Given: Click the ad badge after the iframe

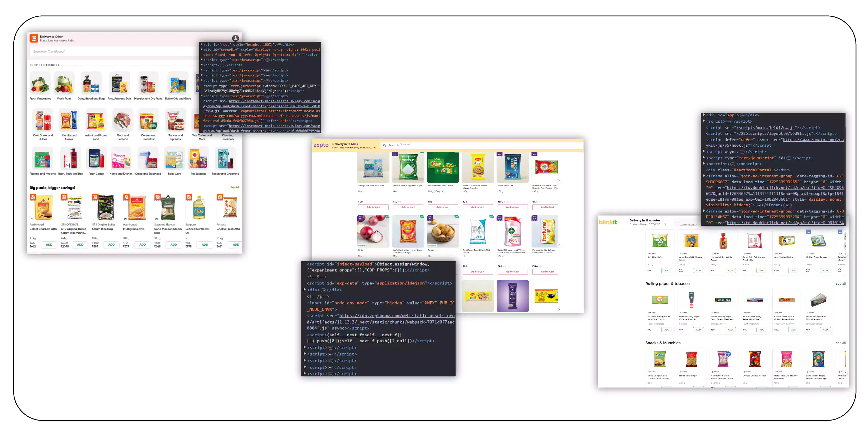Looking at the screenshot, I should point(787,205).
